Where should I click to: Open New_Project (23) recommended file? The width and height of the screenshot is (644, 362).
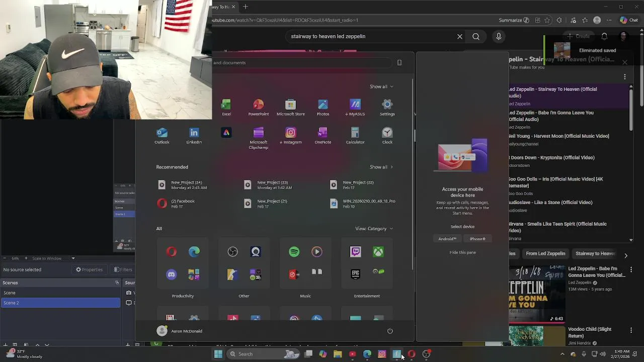coord(268,185)
